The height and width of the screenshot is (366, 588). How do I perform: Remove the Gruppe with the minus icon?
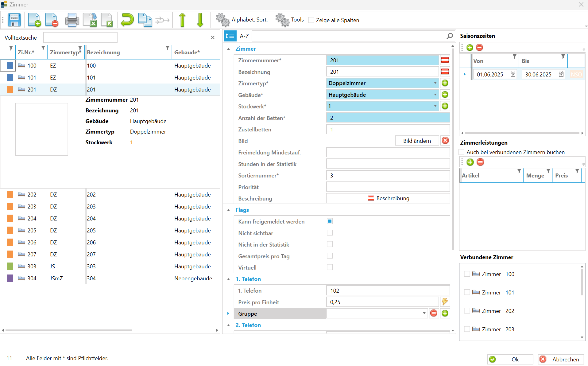pyautogui.click(x=434, y=313)
